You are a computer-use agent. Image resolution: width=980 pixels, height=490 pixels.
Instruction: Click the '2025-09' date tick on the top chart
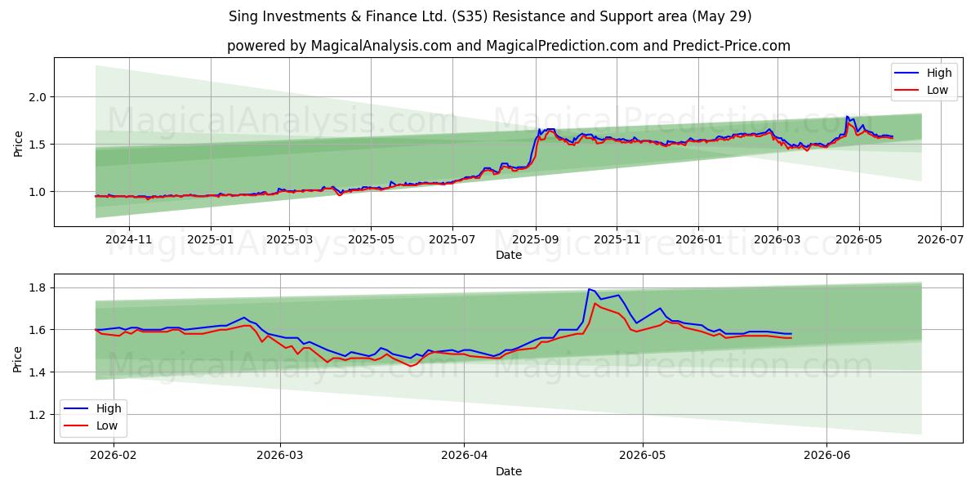click(x=536, y=241)
